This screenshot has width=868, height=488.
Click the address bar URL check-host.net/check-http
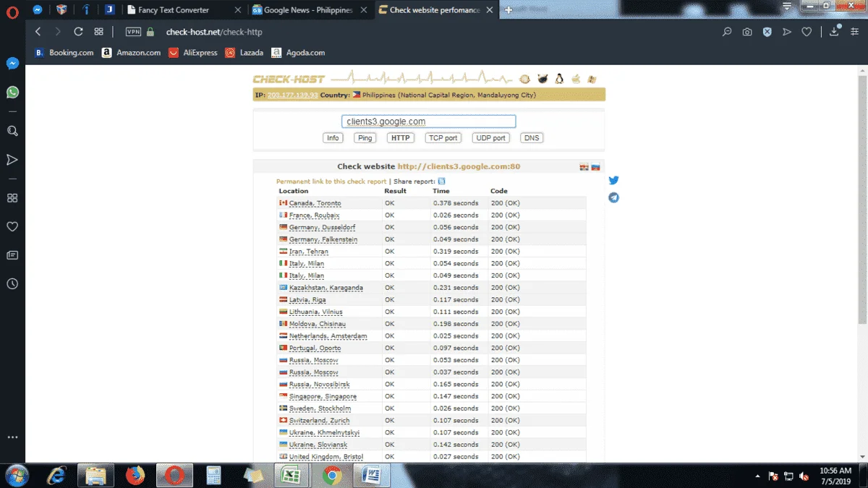214,32
